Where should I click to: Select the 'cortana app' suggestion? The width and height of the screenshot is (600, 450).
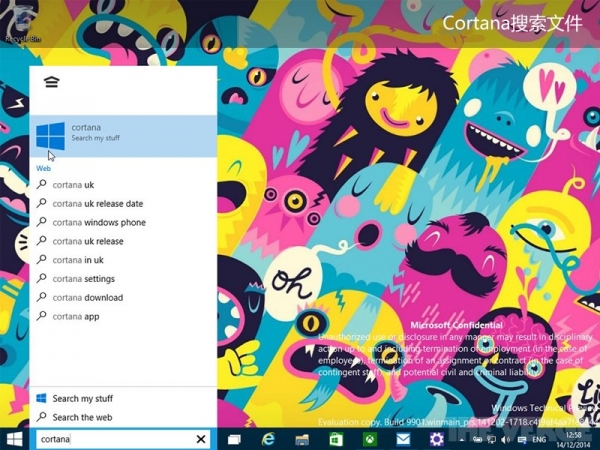tap(123, 316)
